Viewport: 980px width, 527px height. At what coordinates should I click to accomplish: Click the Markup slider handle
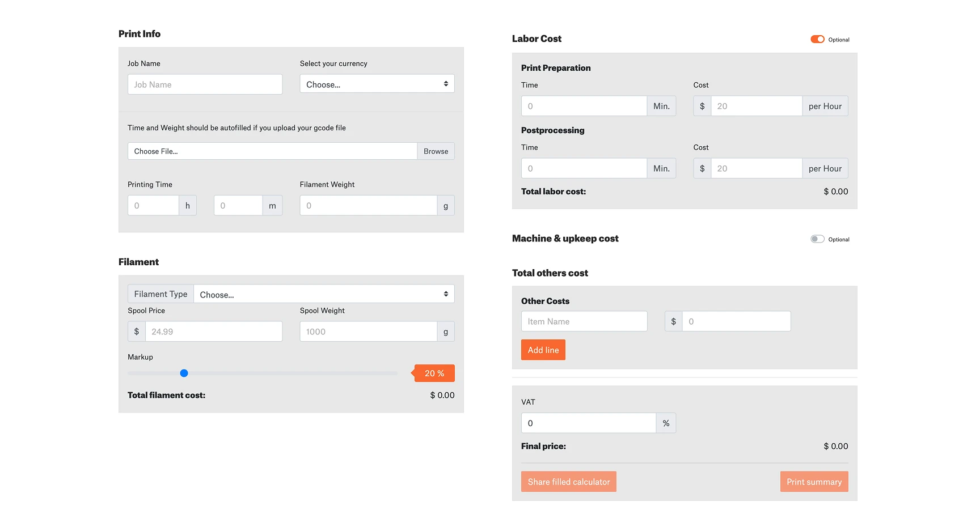[x=184, y=373]
